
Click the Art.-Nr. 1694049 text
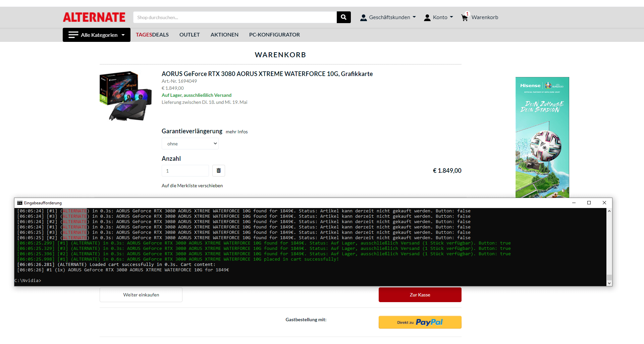point(179,81)
